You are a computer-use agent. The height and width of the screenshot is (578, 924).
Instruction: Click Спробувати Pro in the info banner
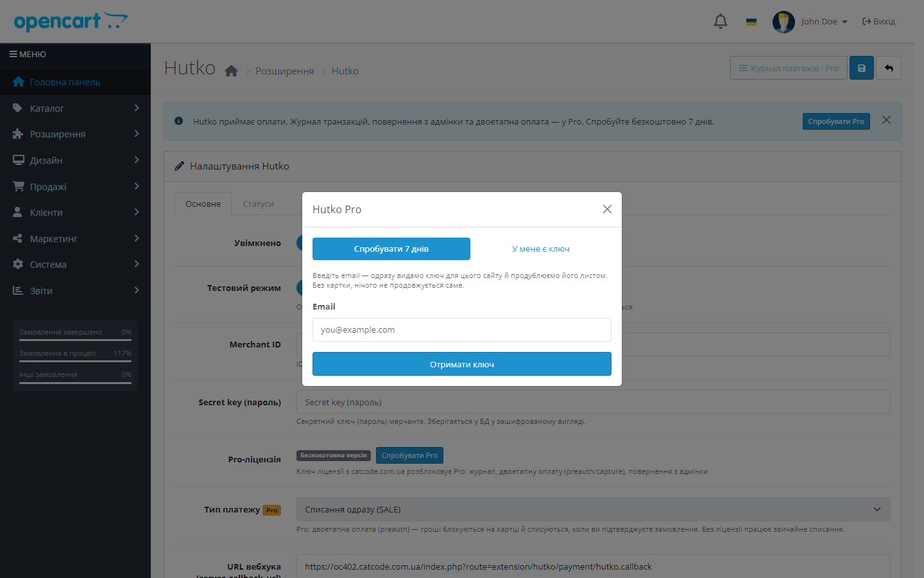click(x=836, y=121)
